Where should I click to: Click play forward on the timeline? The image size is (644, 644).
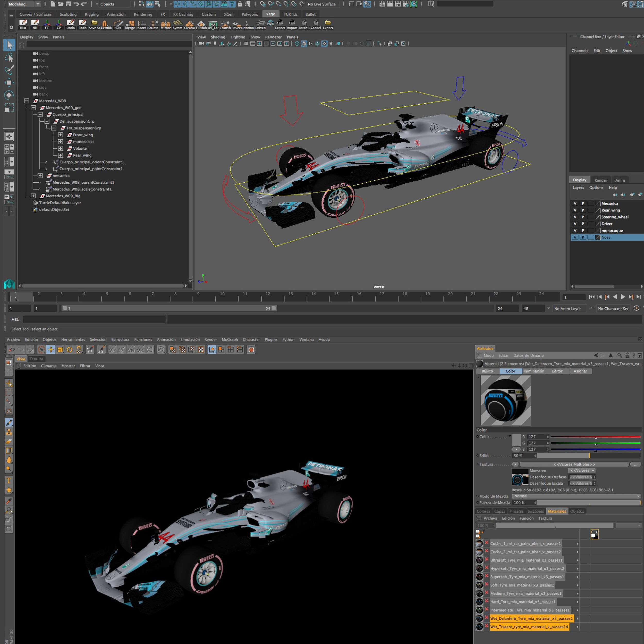tap(623, 297)
